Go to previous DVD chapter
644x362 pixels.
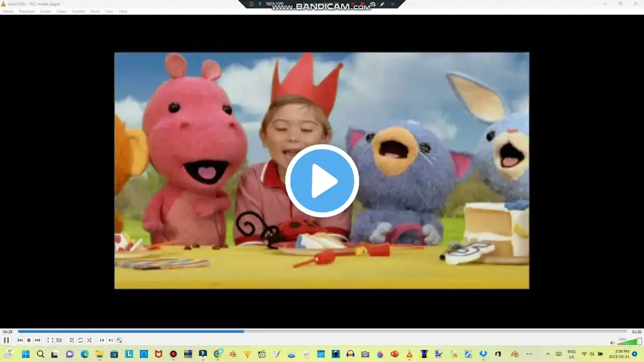pyautogui.click(x=102, y=340)
